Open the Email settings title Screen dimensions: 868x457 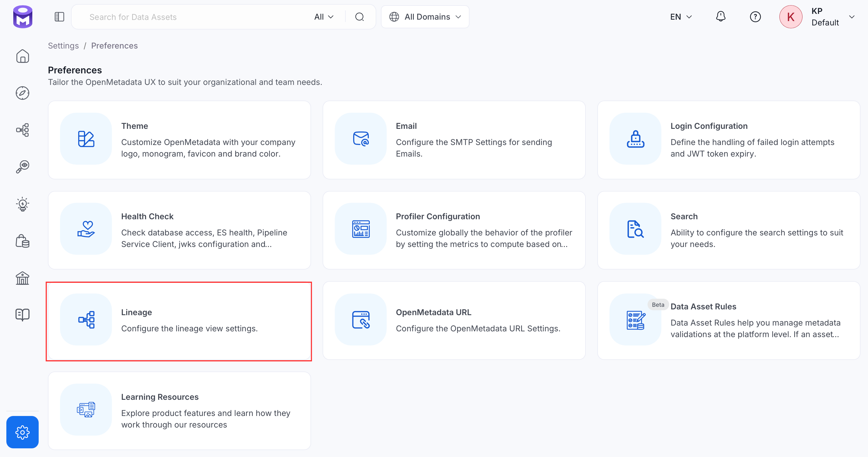pos(406,126)
